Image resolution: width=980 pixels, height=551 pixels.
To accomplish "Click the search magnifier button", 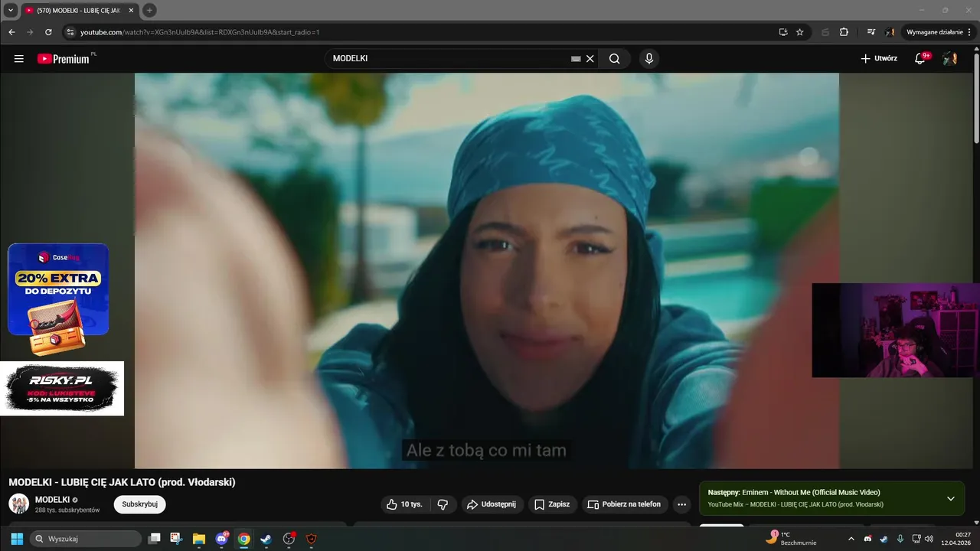I will click(x=614, y=58).
